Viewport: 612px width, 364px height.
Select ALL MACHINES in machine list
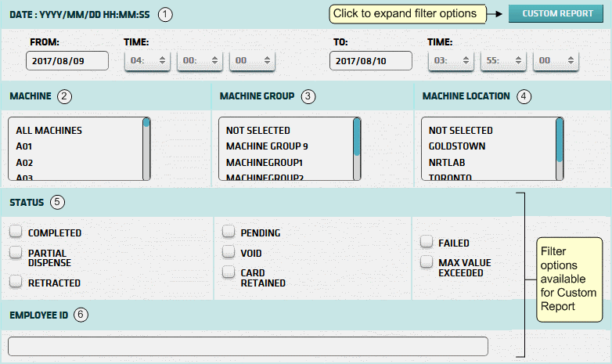tap(49, 131)
